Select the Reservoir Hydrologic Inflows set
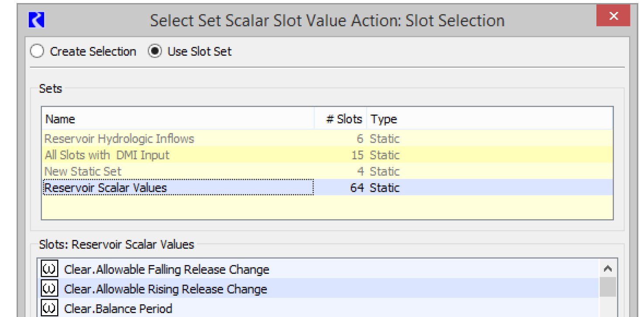Screen dimensions: 644x317 click(x=119, y=139)
